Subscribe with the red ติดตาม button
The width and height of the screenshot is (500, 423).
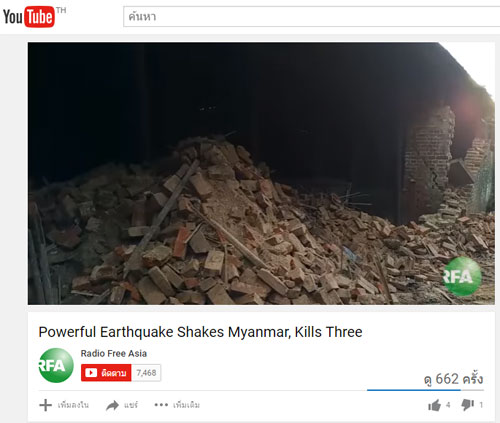(x=106, y=373)
